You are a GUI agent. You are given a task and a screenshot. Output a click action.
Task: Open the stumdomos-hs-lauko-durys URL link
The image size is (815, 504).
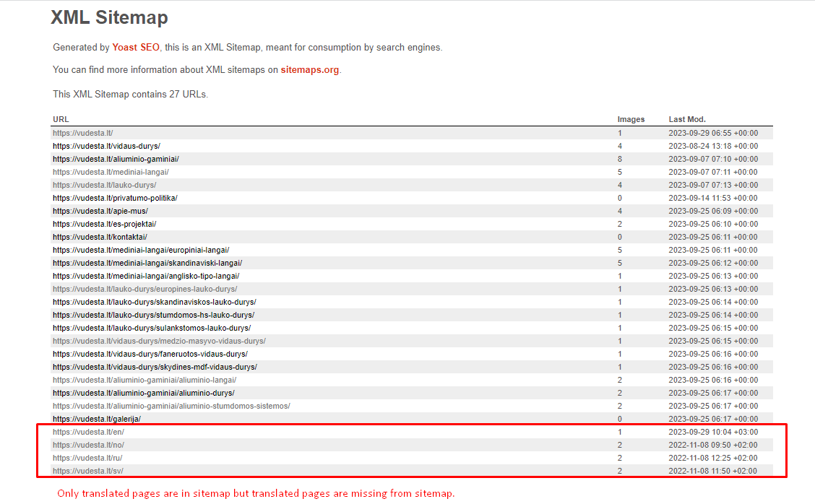coord(154,315)
